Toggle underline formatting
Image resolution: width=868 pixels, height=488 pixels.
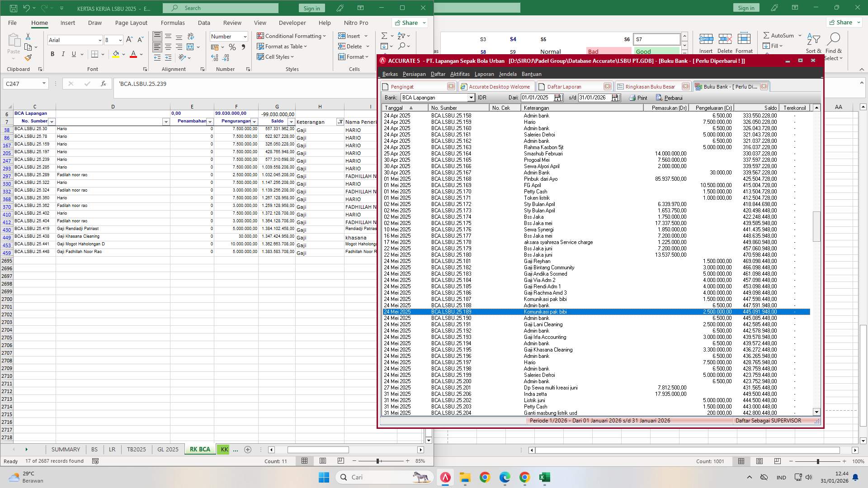pos(74,54)
